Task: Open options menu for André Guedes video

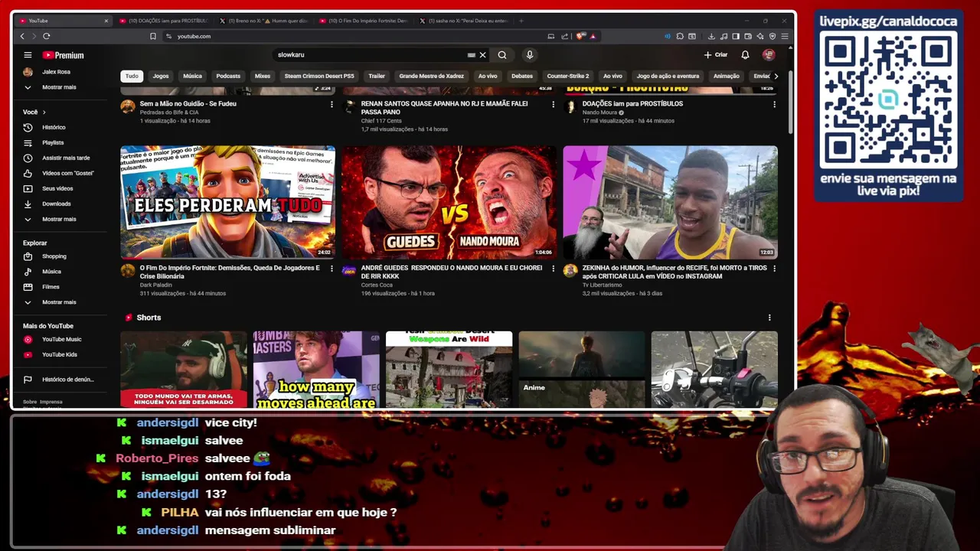Action: [x=553, y=269]
